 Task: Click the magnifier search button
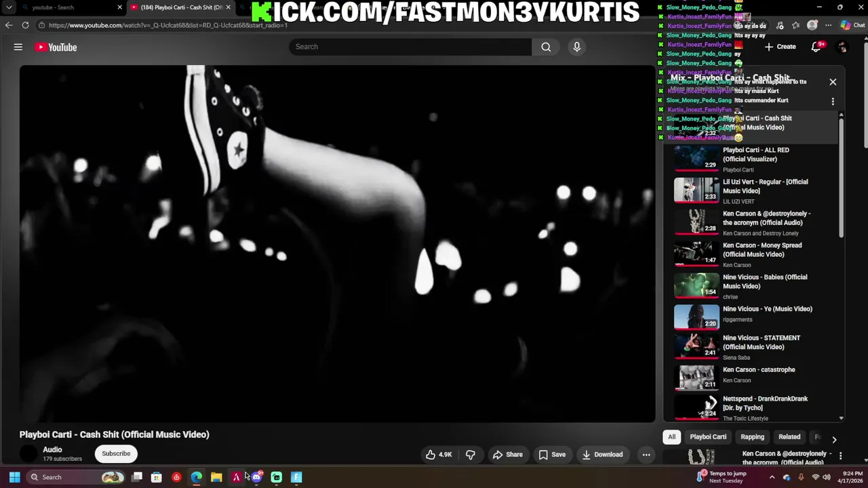click(546, 47)
